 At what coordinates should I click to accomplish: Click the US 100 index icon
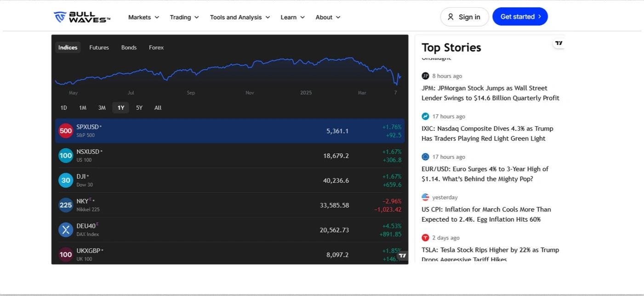coord(66,156)
